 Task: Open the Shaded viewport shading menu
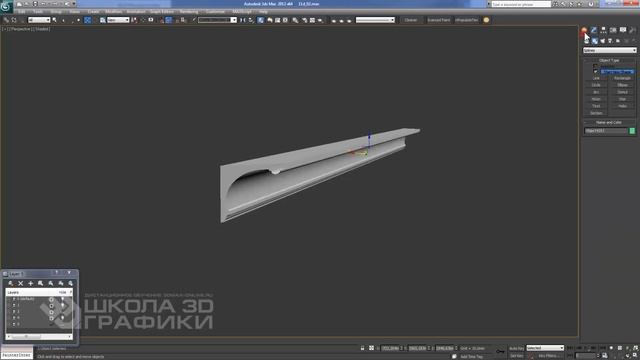[x=42, y=29]
